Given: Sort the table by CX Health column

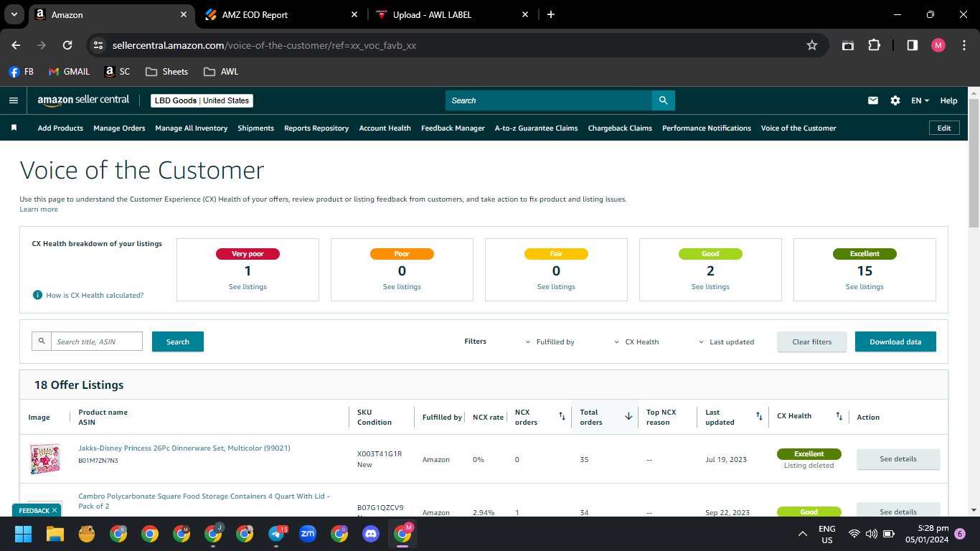Looking at the screenshot, I should click(839, 417).
